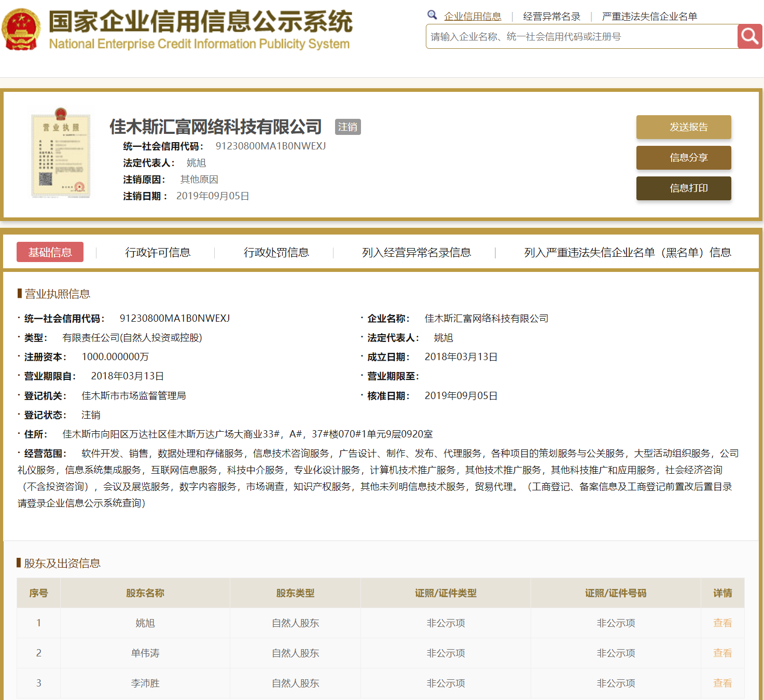
Task: Select the 企业信用信息 search category
Action: tap(473, 17)
